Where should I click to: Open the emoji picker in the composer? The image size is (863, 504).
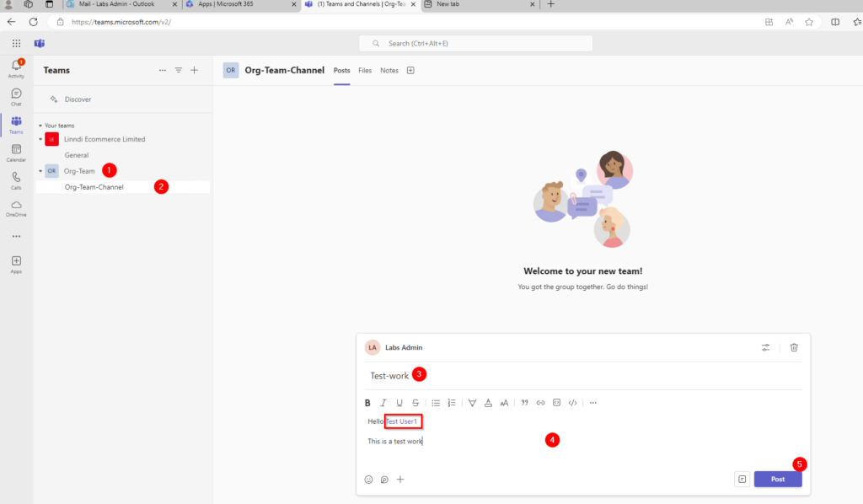tap(369, 480)
